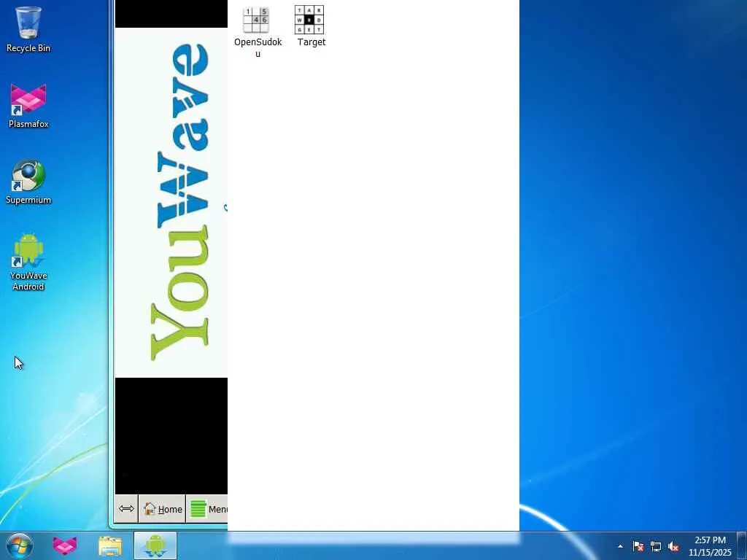Open the network tray icon
The width and height of the screenshot is (747, 560).
(656, 546)
